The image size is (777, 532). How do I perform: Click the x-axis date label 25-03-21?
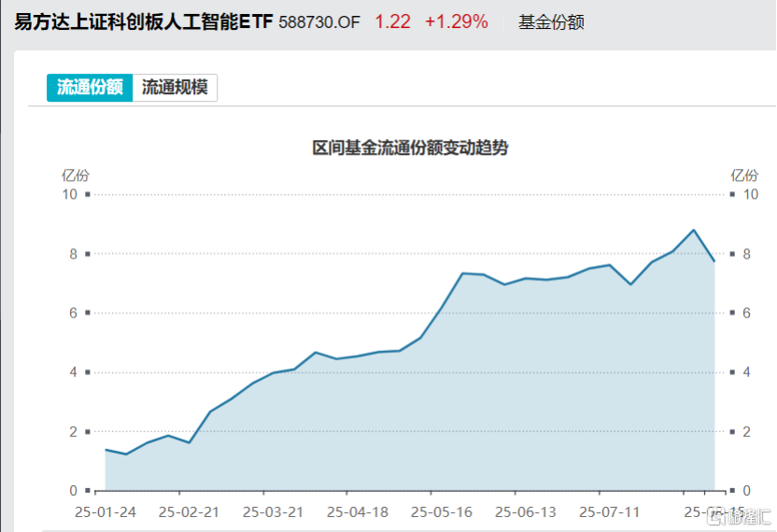[x=273, y=511]
